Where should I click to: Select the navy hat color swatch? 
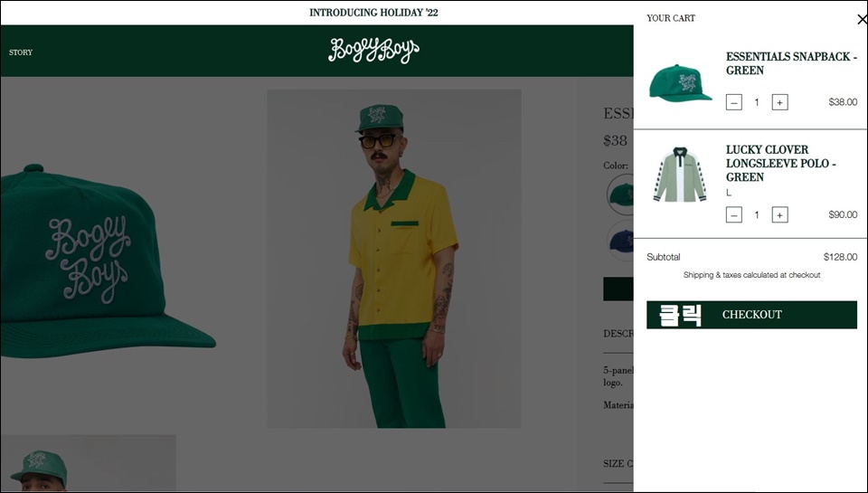pyautogui.click(x=621, y=241)
